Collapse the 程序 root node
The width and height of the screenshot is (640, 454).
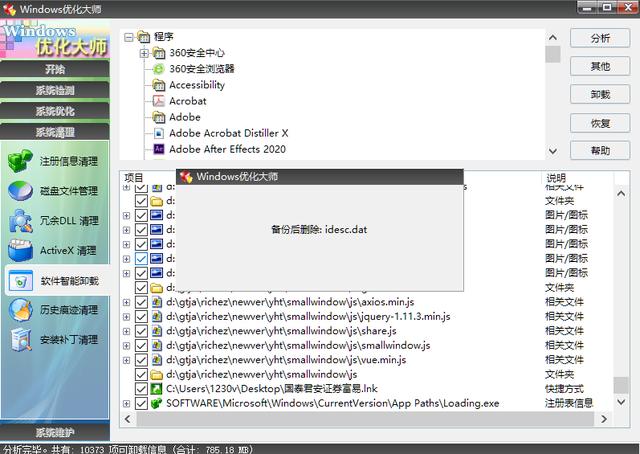tap(129, 37)
